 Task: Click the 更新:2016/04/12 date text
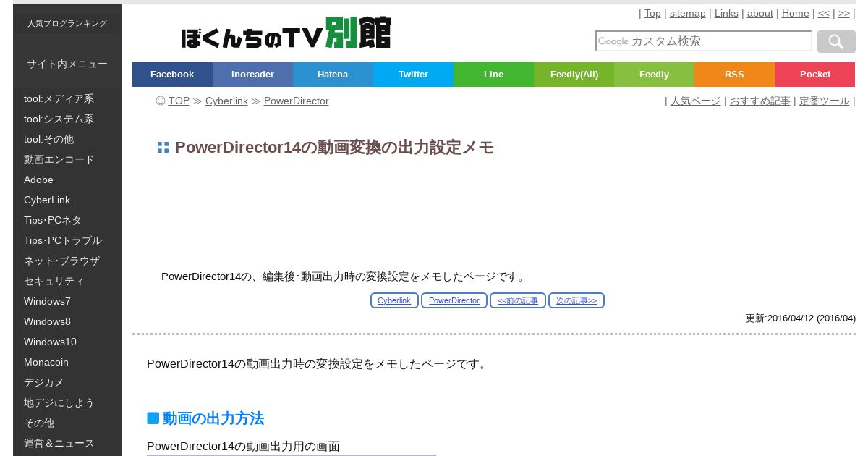coord(801,318)
